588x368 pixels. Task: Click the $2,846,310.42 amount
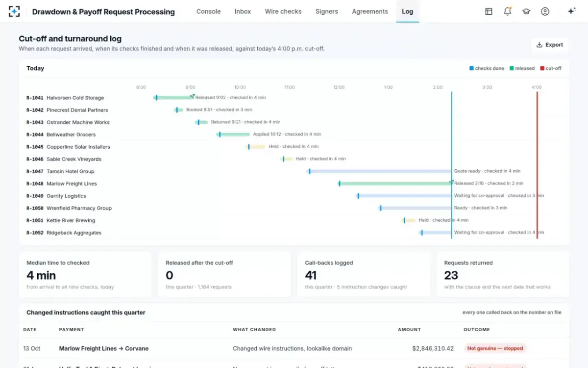tap(433, 348)
